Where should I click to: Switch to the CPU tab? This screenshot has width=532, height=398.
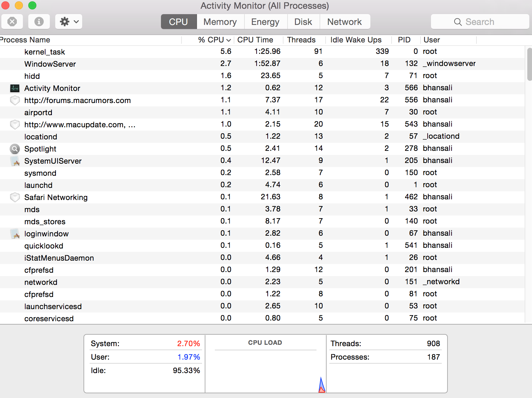pyautogui.click(x=179, y=22)
